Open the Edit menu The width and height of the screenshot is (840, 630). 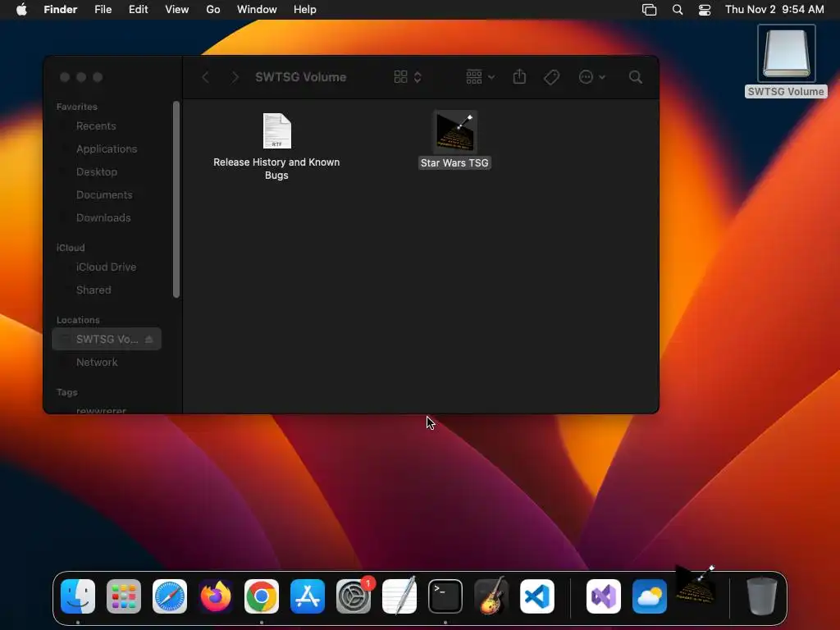click(138, 10)
